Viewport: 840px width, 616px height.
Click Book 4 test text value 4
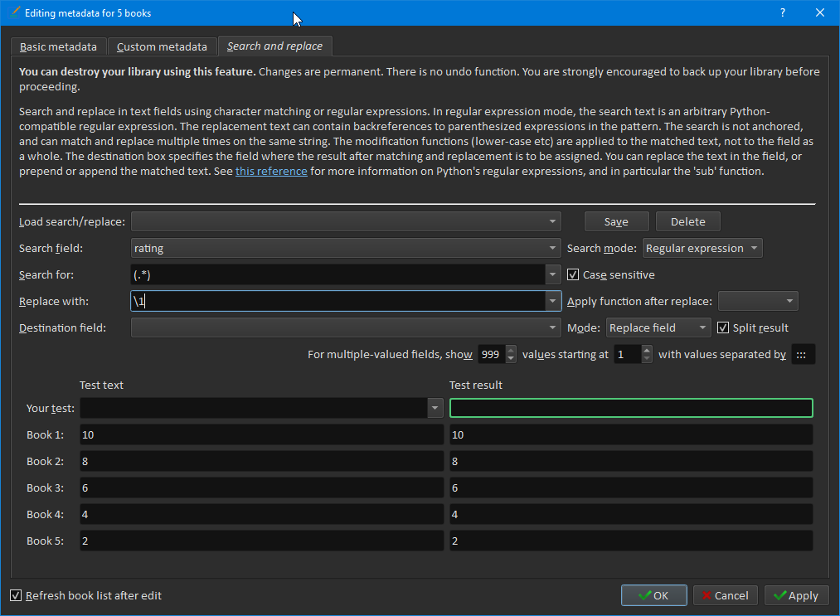(261, 514)
